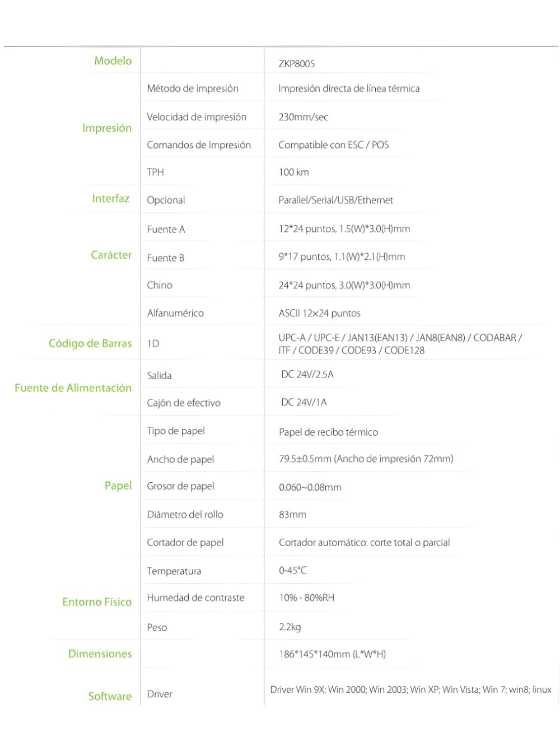Click the Cortador automático description text
Screen dimensions: 560x746
(x=364, y=543)
